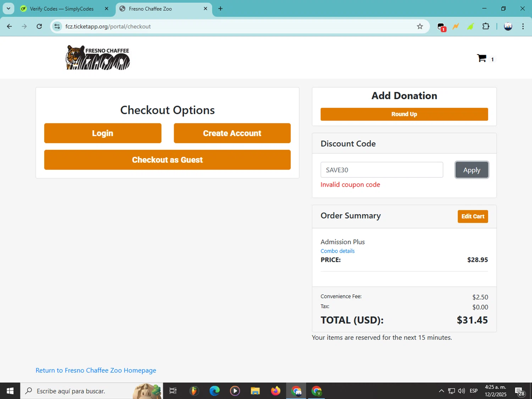Close the Fresno Chaffee Zoo tab
The height and width of the screenshot is (399, 532).
(x=205, y=9)
